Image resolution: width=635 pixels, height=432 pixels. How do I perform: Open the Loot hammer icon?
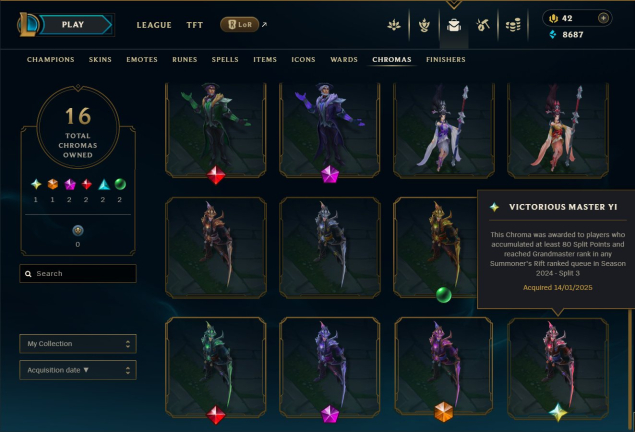click(x=483, y=26)
